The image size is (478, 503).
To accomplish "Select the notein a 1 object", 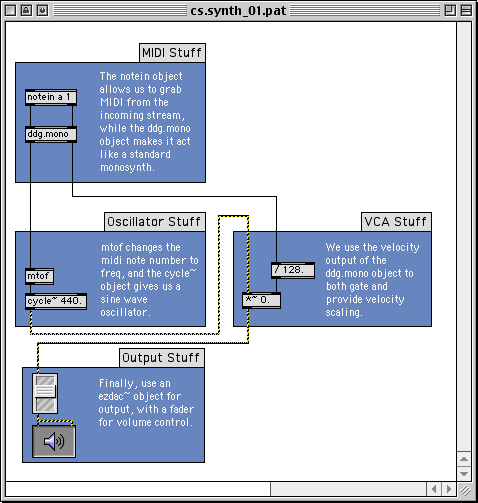I will pyautogui.click(x=51, y=97).
